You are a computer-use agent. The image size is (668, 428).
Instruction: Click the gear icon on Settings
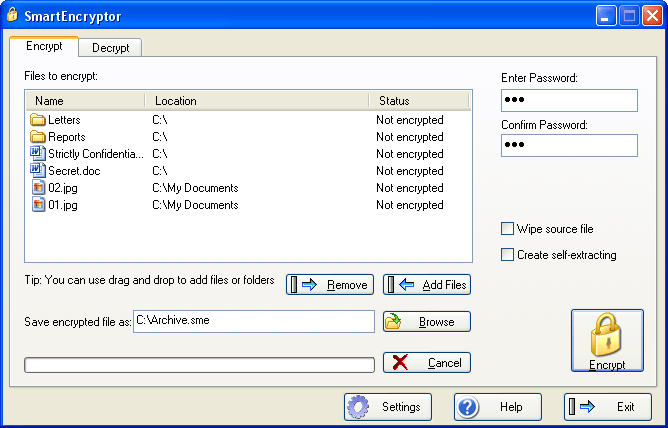pyautogui.click(x=357, y=407)
